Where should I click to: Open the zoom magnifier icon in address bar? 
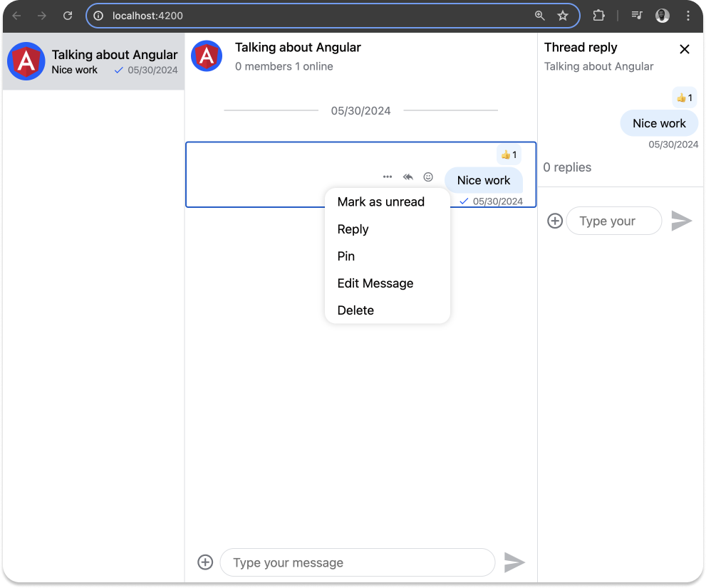539,16
